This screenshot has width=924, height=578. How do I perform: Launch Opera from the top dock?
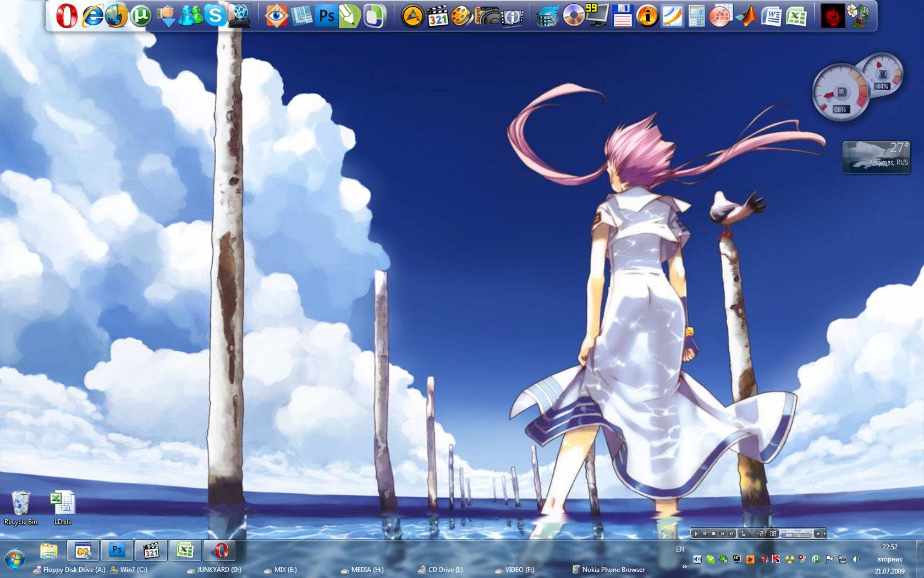pyautogui.click(x=67, y=15)
